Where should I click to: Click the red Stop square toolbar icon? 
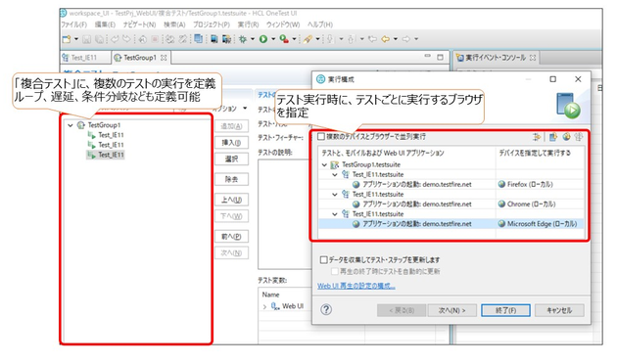tap(155, 39)
